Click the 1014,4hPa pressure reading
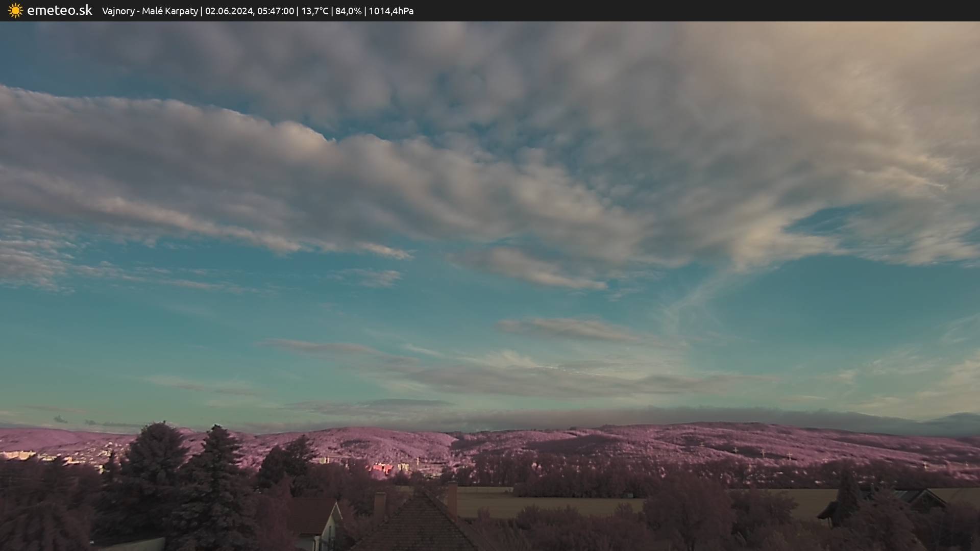980x551 pixels. 391,11
